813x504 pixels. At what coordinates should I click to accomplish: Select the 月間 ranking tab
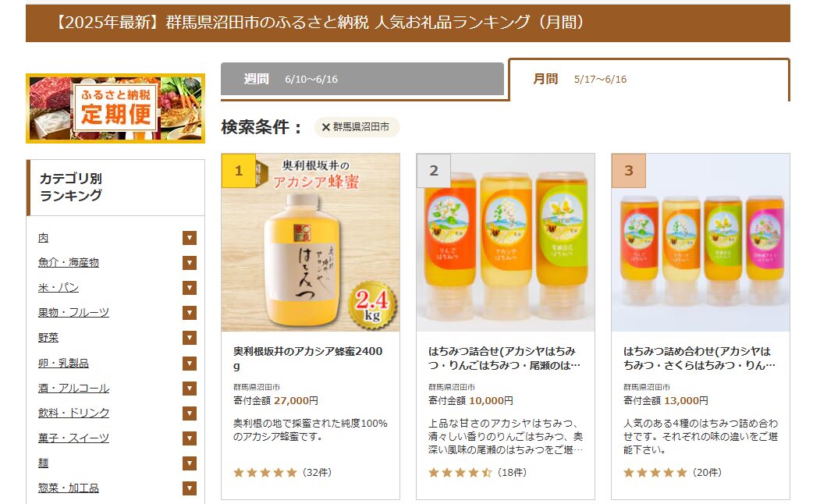(649, 80)
